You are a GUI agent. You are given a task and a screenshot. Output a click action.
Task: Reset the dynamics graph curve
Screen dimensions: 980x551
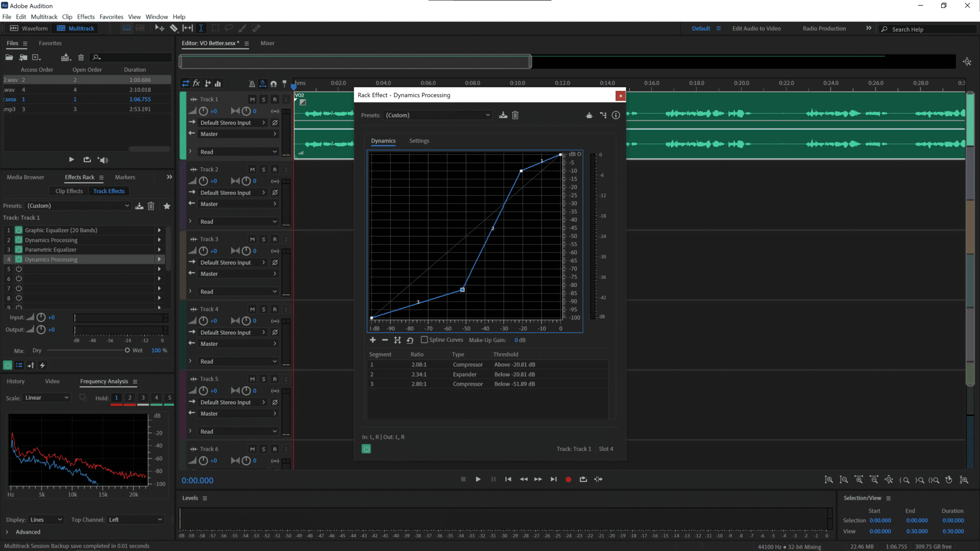pyautogui.click(x=410, y=340)
